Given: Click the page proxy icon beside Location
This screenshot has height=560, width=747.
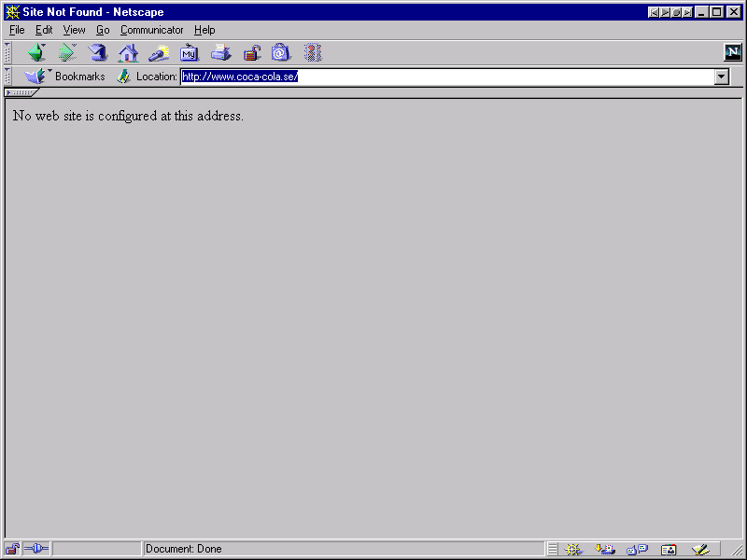Looking at the screenshot, I should coord(124,77).
